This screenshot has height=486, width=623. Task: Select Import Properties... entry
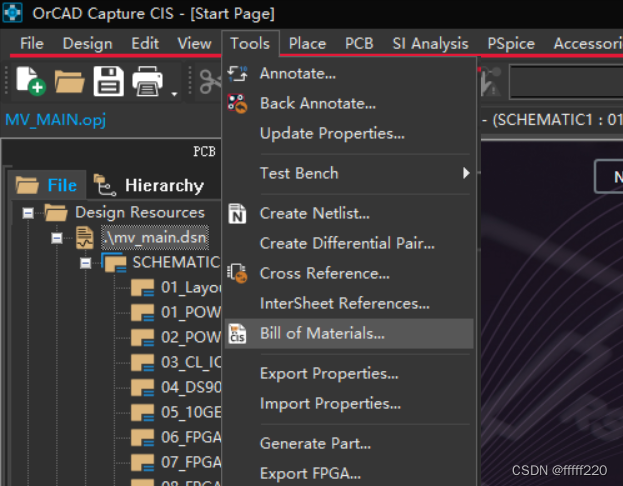click(x=349, y=403)
